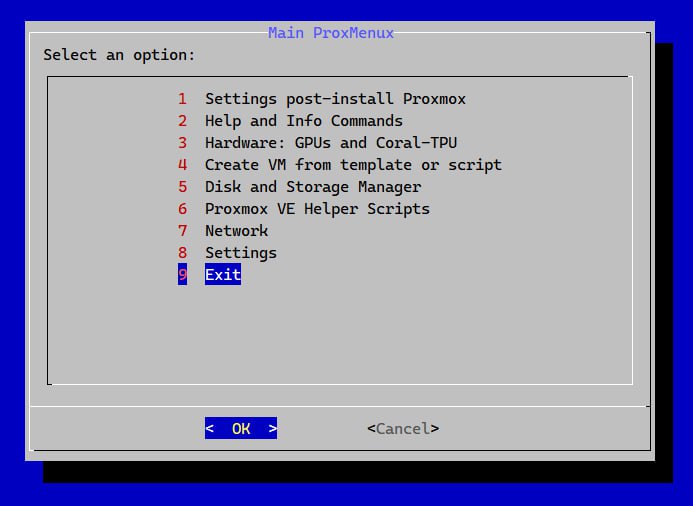Click the Cancel button
The height and width of the screenshot is (506, 693).
click(403, 428)
